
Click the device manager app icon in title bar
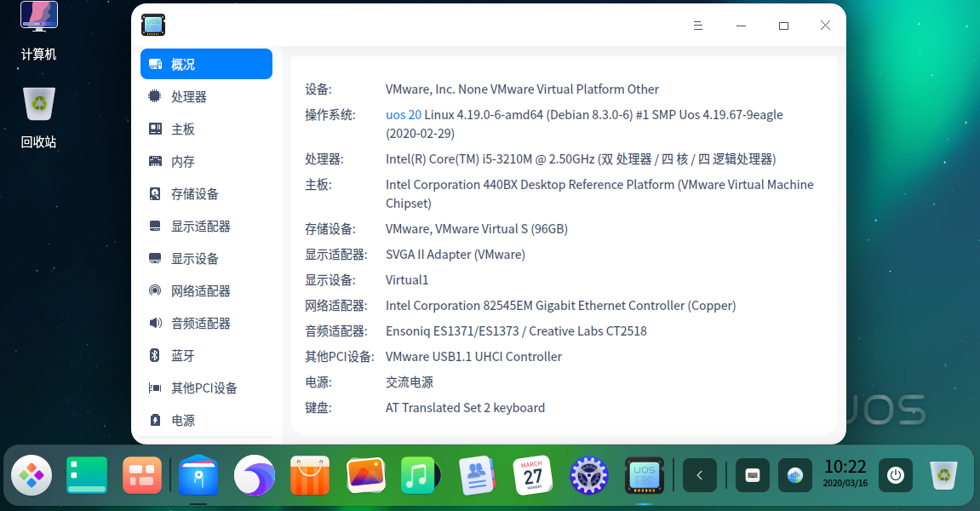point(153,25)
